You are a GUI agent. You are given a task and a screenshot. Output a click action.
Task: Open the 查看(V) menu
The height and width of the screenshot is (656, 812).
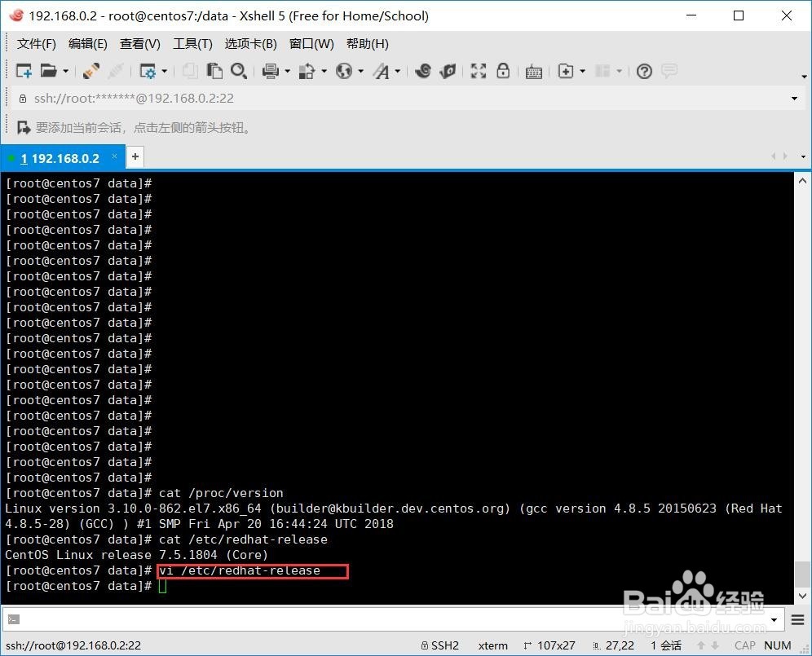point(140,44)
